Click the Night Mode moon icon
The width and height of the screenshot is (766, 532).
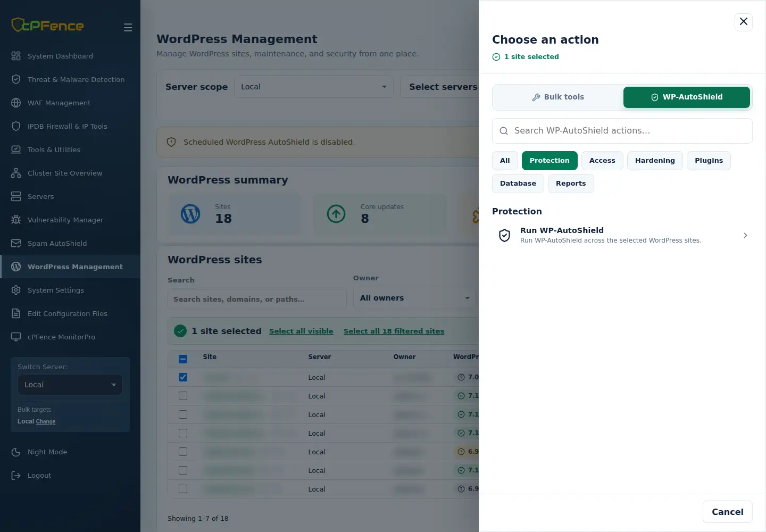point(16,452)
